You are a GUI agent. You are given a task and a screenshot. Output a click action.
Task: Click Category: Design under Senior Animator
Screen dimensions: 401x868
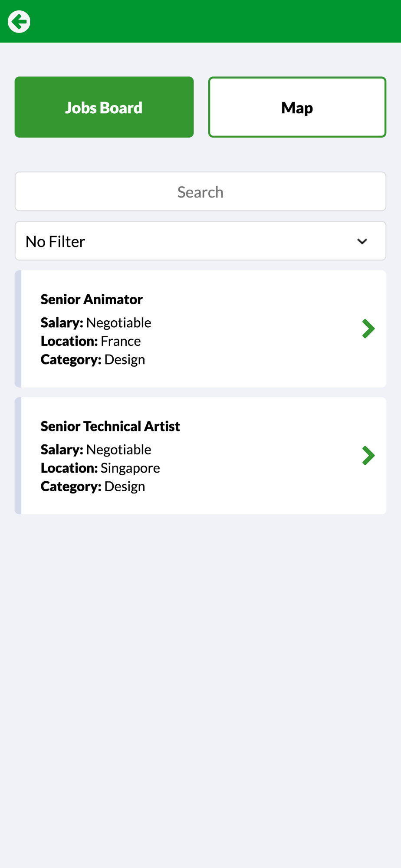click(93, 359)
